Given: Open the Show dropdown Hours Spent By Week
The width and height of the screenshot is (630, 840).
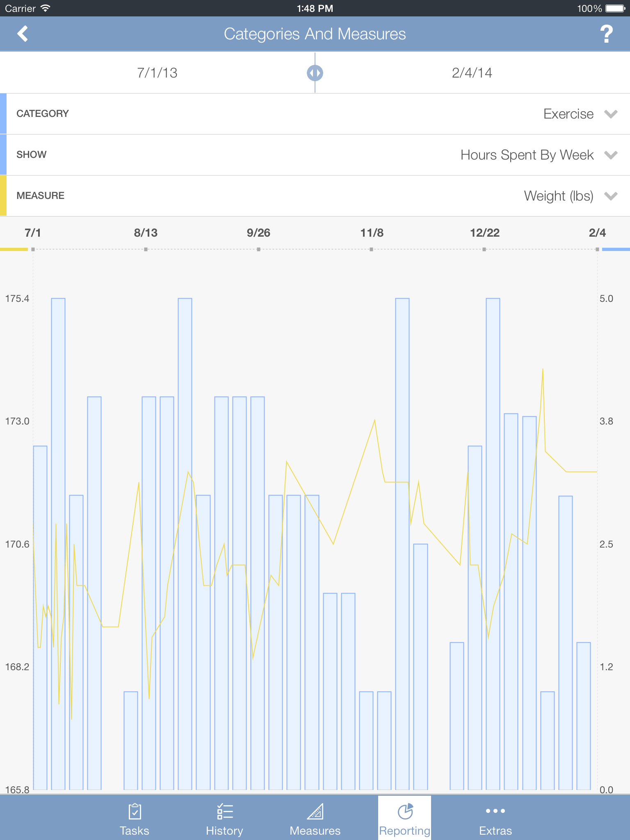Looking at the screenshot, I should click(x=315, y=155).
